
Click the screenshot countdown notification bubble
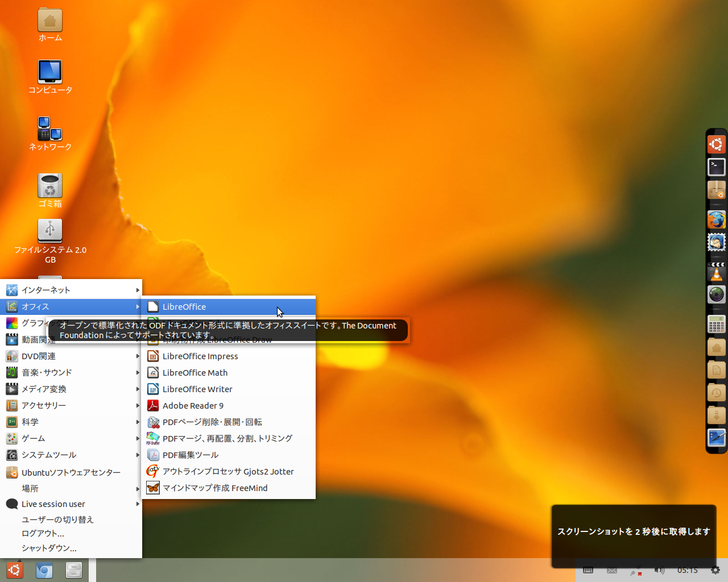click(x=634, y=535)
